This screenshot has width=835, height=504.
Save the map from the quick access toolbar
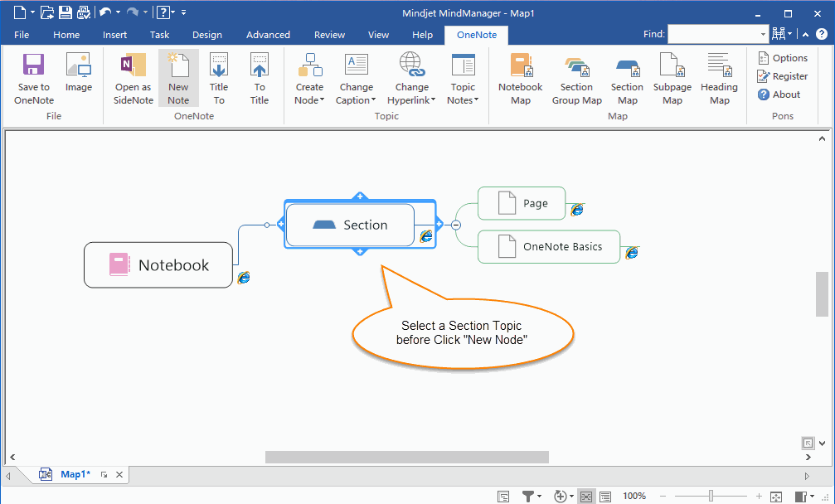(x=65, y=12)
